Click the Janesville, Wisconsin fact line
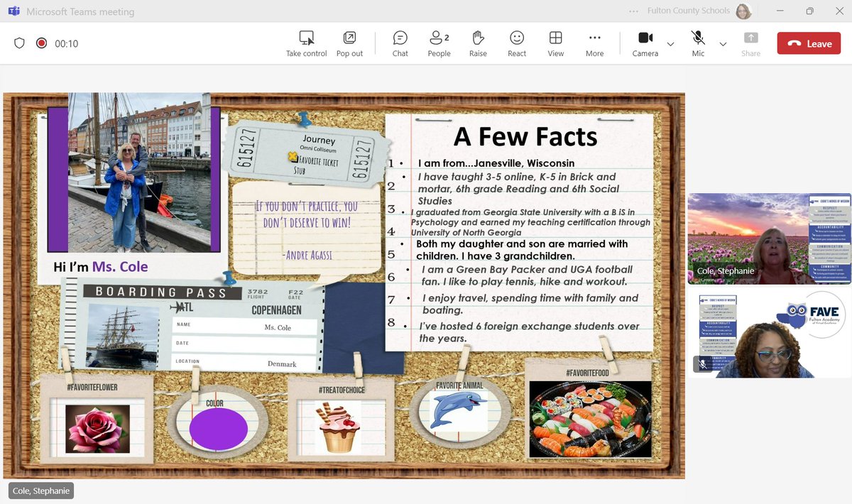The image size is (852, 504). click(496, 163)
